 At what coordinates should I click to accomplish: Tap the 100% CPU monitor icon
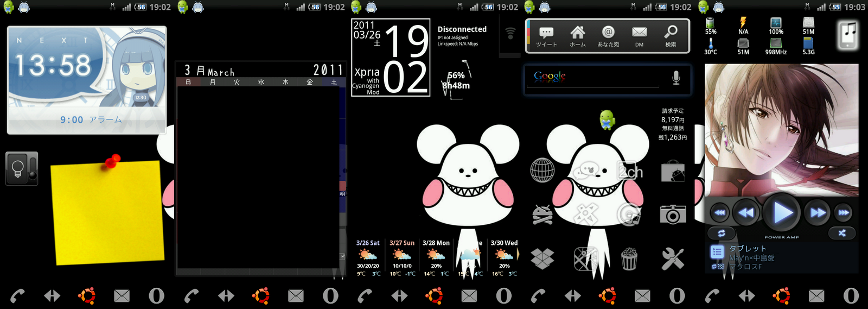pyautogui.click(x=776, y=26)
